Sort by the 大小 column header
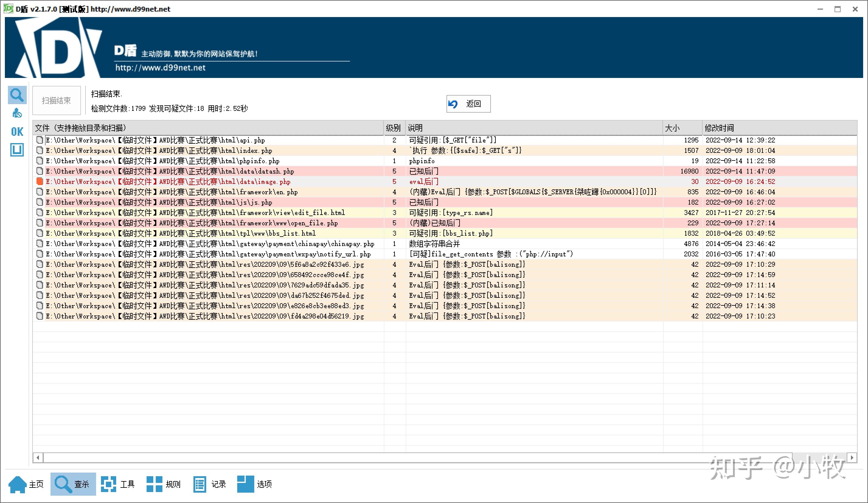Viewport: 868px width, 503px height. click(681, 128)
